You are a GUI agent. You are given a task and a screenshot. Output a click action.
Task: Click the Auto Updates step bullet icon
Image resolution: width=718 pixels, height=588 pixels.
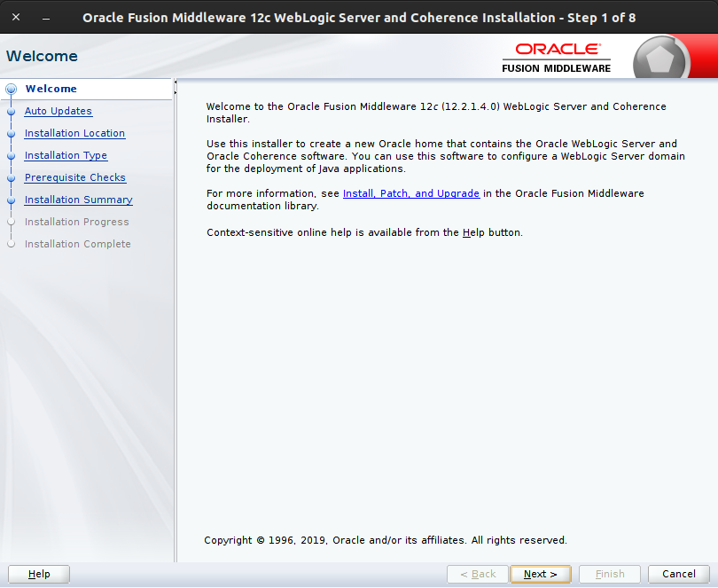tap(11, 112)
